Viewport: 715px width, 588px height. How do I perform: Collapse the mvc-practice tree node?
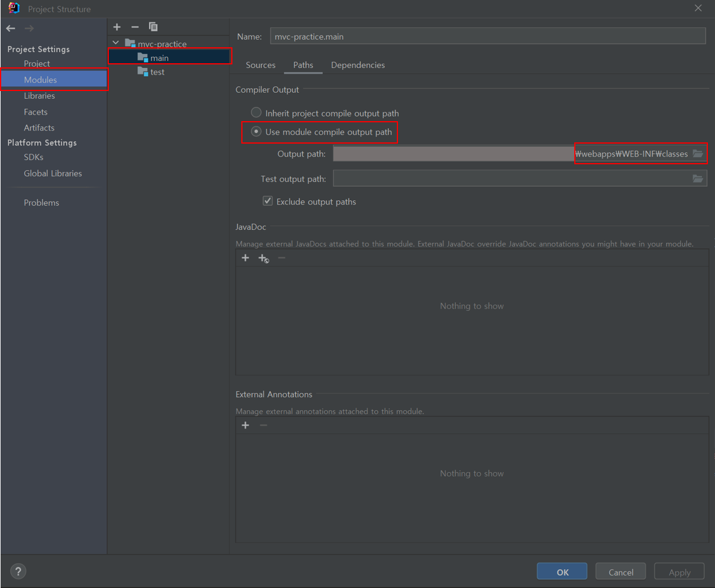coord(115,43)
